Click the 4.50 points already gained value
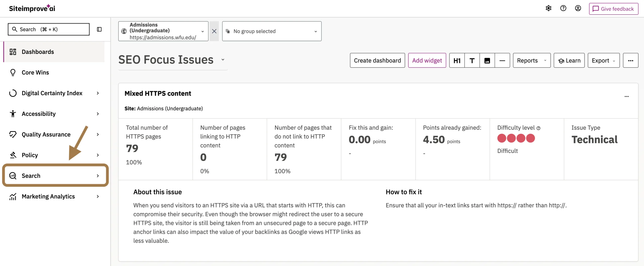Screen dimensions: 644x266 tap(434, 140)
